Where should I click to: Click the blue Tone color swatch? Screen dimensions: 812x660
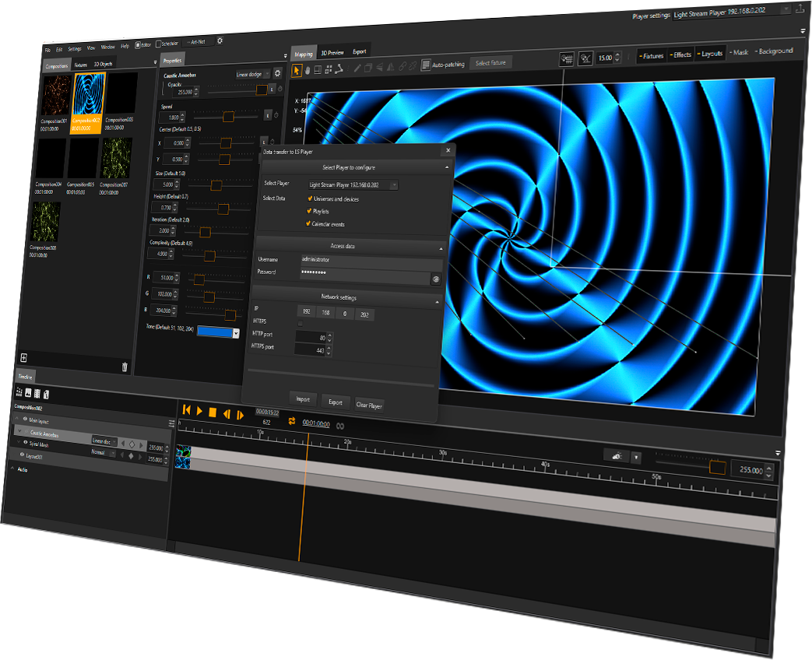pos(215,332)
